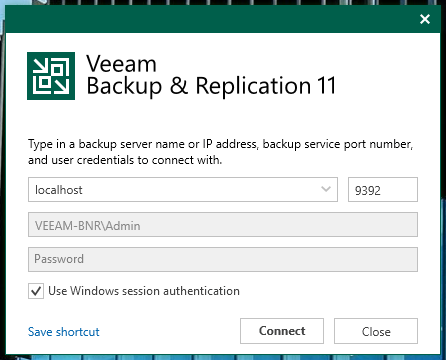Expand the backup server name dropdown
This screenshot has width=446, height=360.
click(x=326, y=189)
